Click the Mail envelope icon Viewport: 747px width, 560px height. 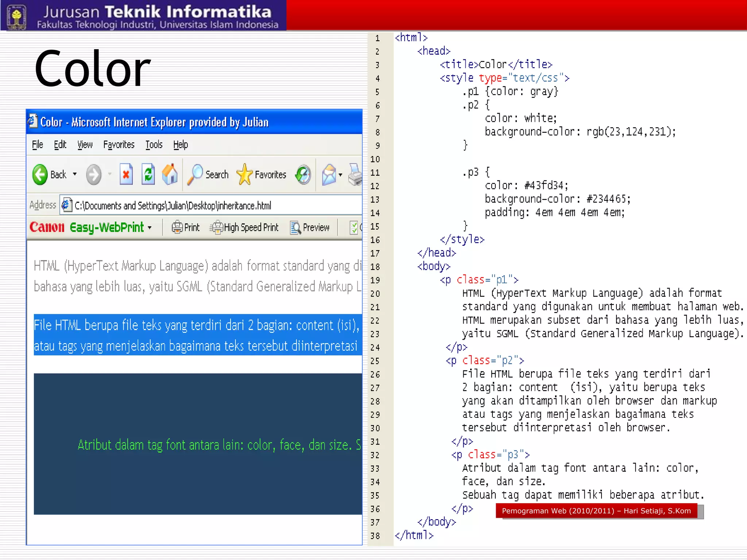[329, 175]
